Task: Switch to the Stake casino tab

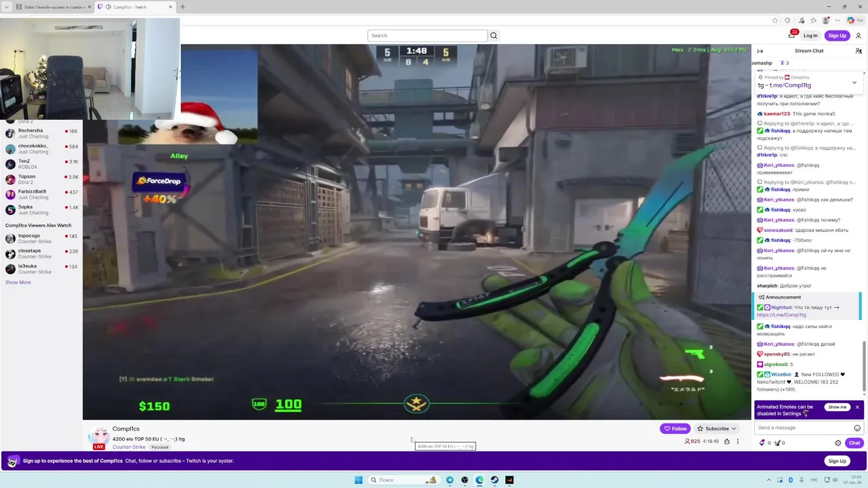Action: click(x=54, y=7)
